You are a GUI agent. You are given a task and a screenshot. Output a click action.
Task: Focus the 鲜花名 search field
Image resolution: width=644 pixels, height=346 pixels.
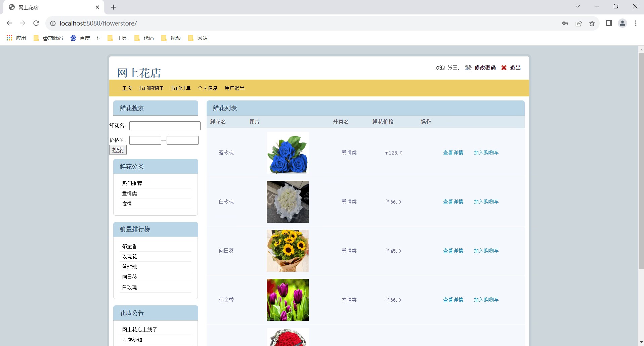(x=165, y=126)
